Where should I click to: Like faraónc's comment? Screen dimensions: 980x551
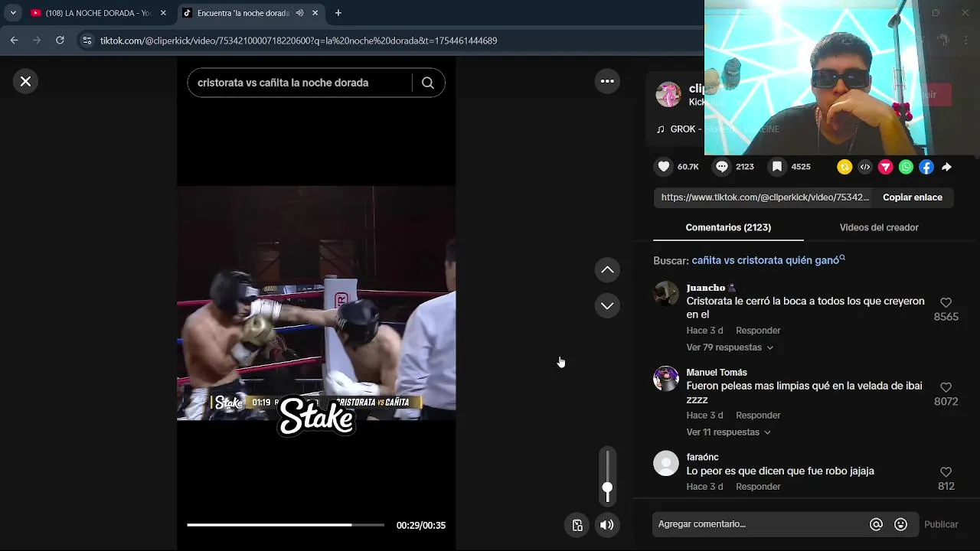click(946, 472)
